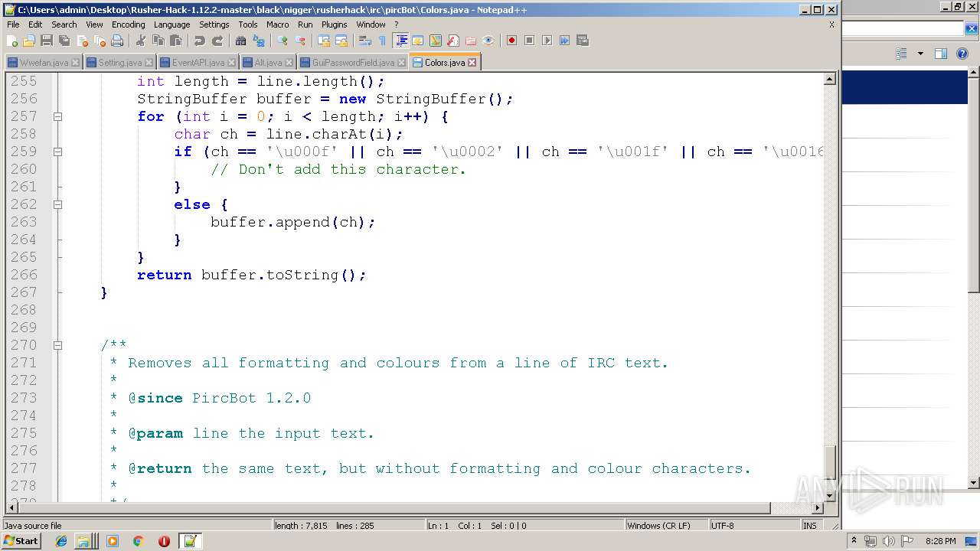This screenshot has height=551, width=980.
Task: Open Chrome from the taskbar
Action: pos(138,541)
